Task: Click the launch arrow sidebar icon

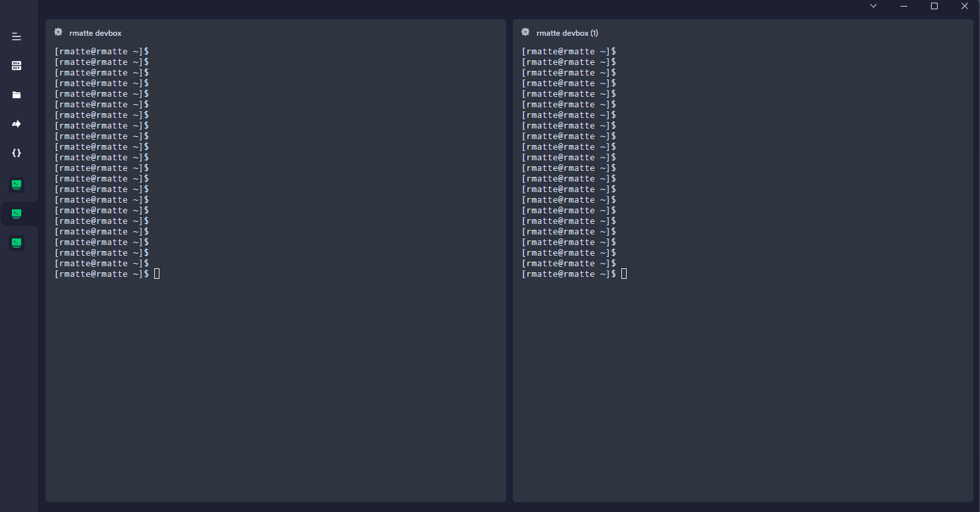Action: [17, 123]
